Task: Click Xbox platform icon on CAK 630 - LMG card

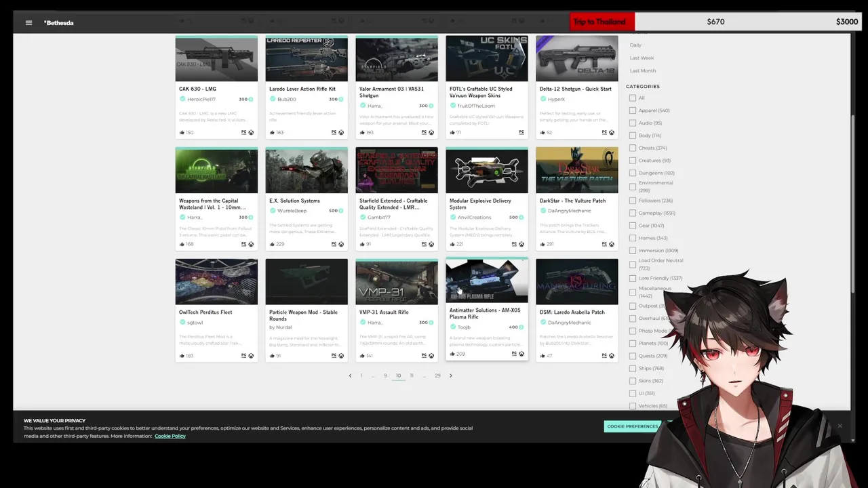Action: click(251, 133)
